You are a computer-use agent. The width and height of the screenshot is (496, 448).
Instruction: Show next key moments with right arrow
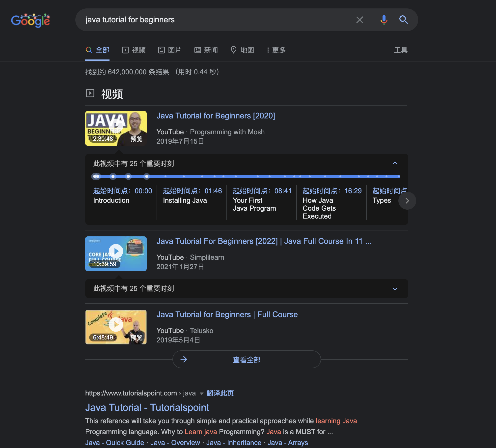[x=407, y=201]
